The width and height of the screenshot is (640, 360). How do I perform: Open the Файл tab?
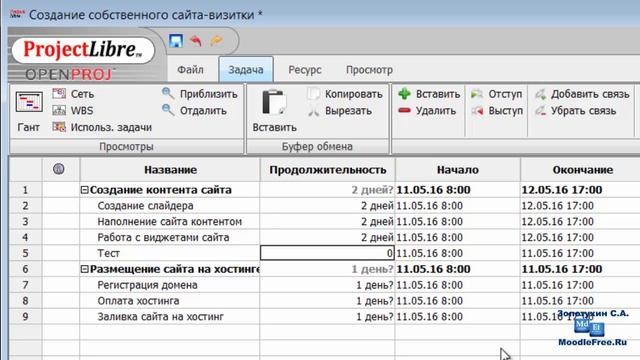click(x=190, y=69)
